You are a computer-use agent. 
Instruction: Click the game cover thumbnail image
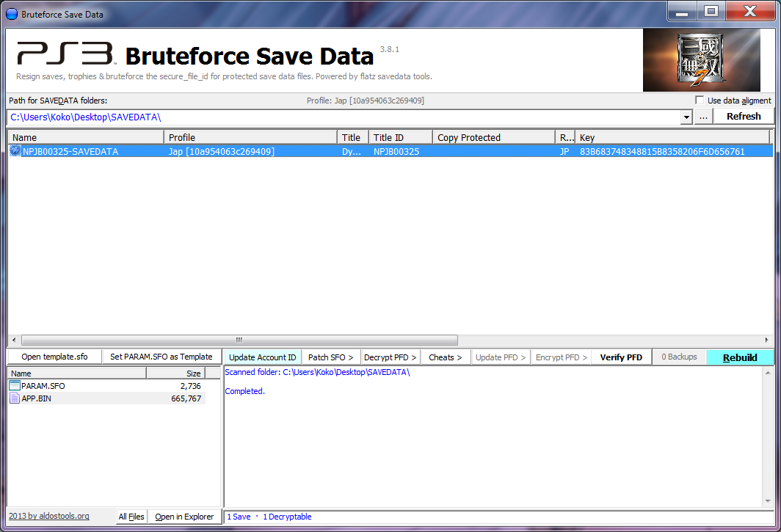coord(701,60)
